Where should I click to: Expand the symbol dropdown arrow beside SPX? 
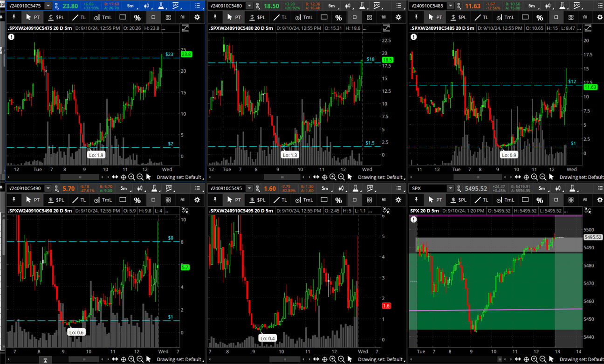pos(450,189)
